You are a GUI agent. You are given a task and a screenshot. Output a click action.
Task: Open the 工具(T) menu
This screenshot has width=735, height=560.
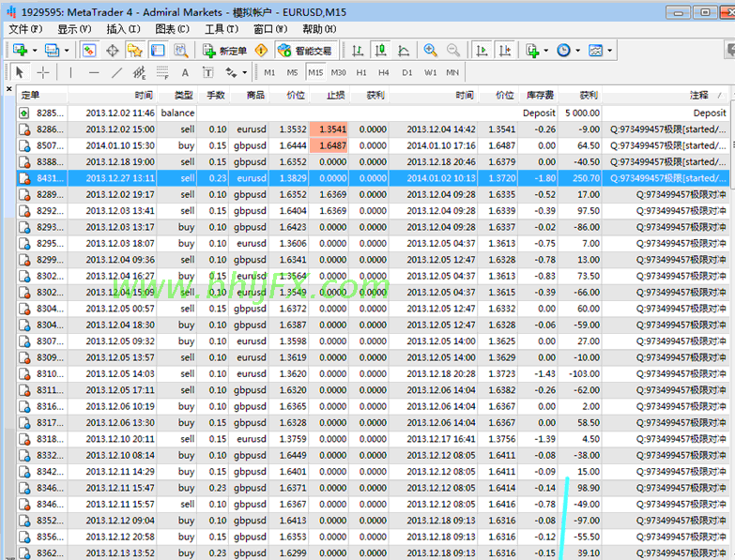click(x=222, y=29)
